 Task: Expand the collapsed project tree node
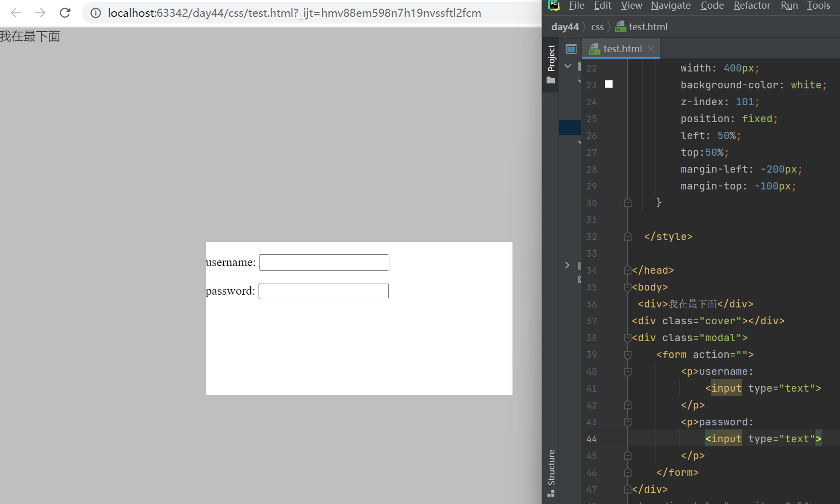567,265
